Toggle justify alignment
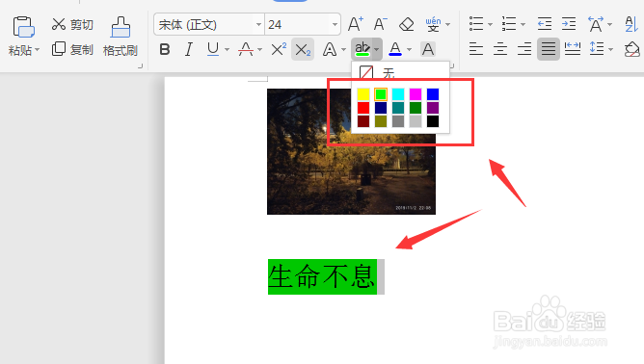Screen dimensions: 644x364 click(549, 49)
